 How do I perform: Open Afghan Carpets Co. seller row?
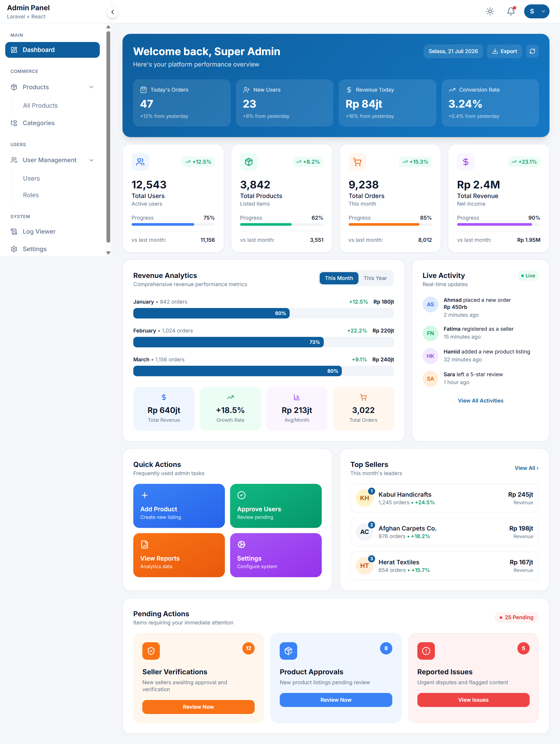pyautogui.click(x=444, y=532)
